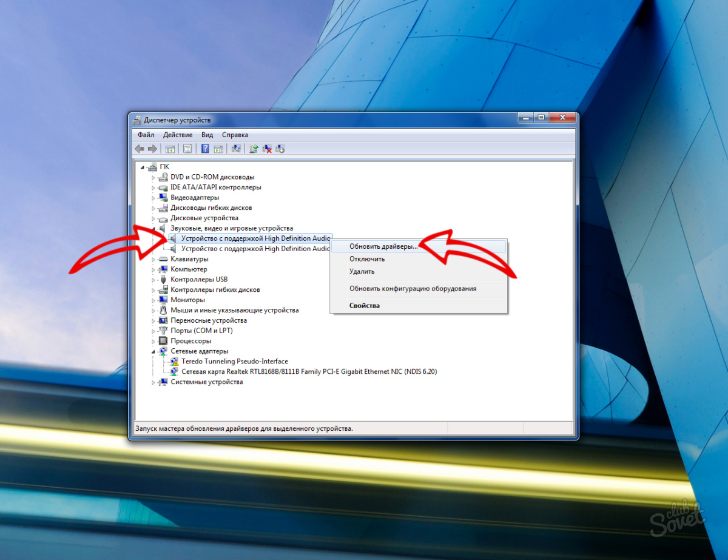Open the Файл menu

tap(146, 135)
